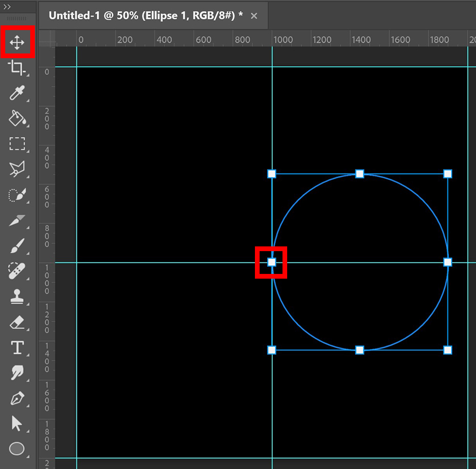Select the Ellipse shape tool
Screen dimensions: 476x469
(x=17, y=449)
